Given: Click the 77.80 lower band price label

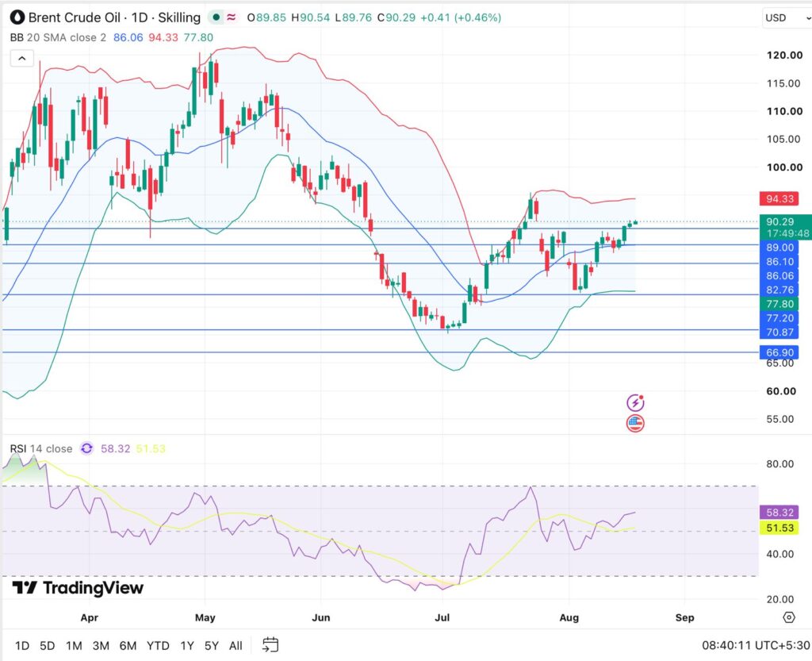Looking at the screenshot, I should pyautogui.click(x=779, y=304).
